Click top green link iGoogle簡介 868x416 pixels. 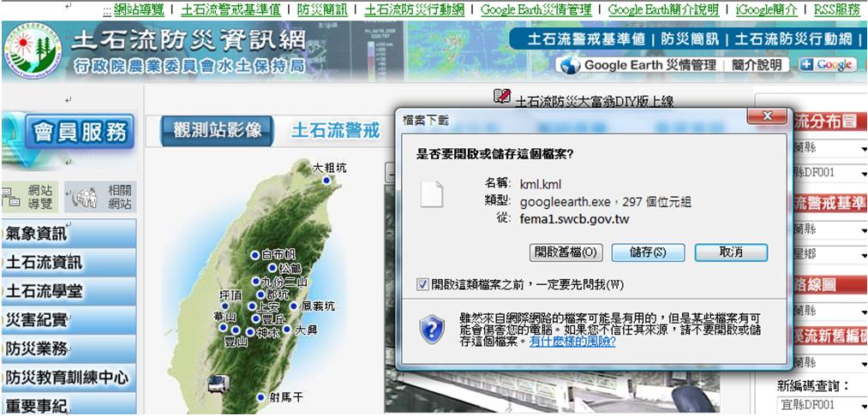(766, 9)
